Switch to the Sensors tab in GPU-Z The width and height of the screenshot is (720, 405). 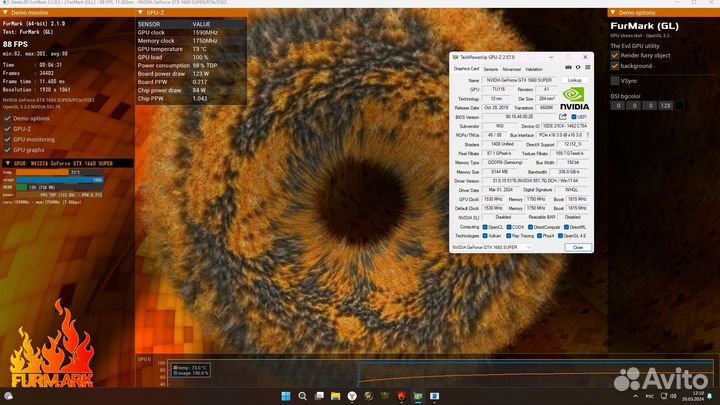tap(490, 69)
